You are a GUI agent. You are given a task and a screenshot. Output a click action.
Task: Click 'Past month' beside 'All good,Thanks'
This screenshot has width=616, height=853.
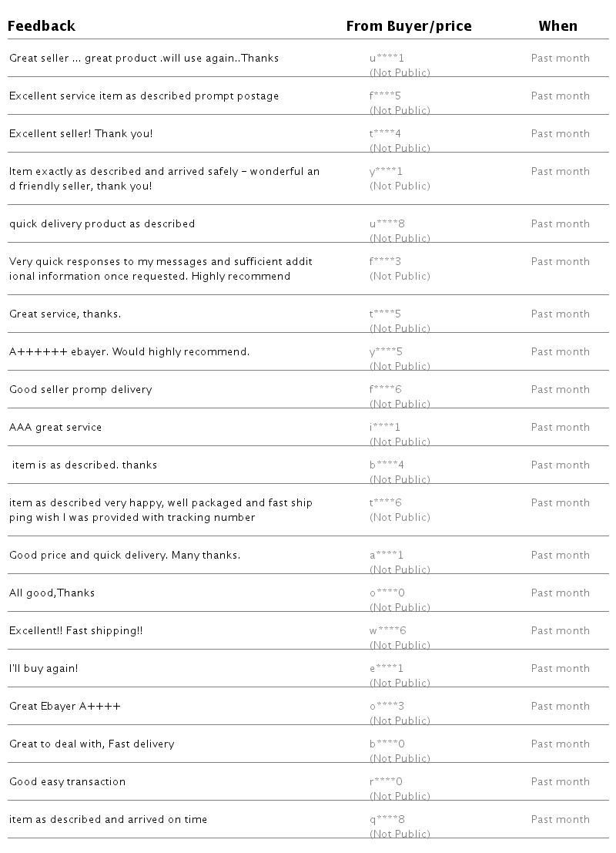[x=560, y=593]
